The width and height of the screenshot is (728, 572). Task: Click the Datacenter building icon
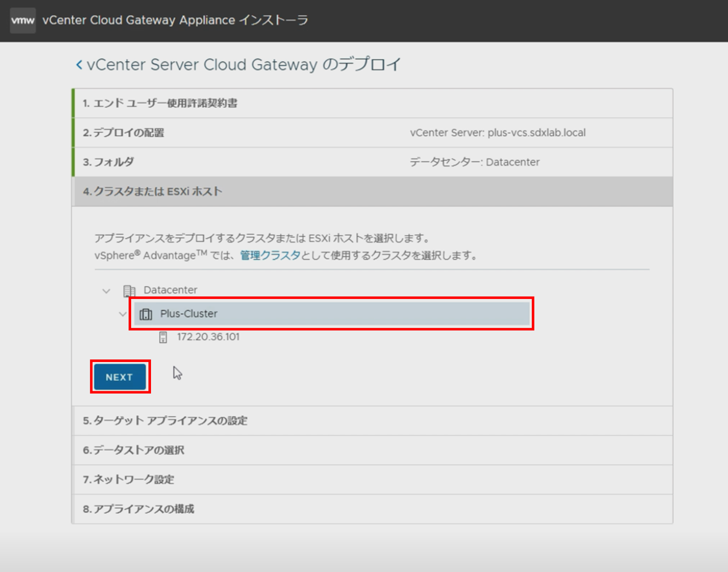(x=129, y=291)
